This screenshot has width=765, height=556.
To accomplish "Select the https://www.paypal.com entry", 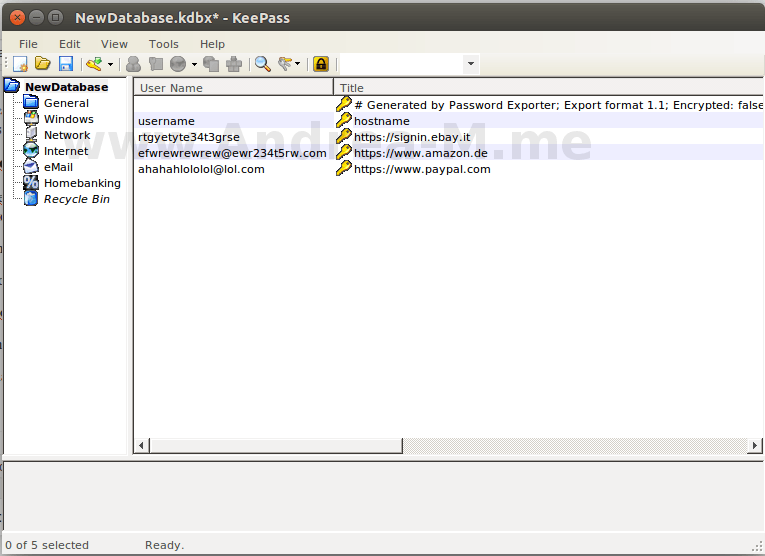I will (422, 169).
